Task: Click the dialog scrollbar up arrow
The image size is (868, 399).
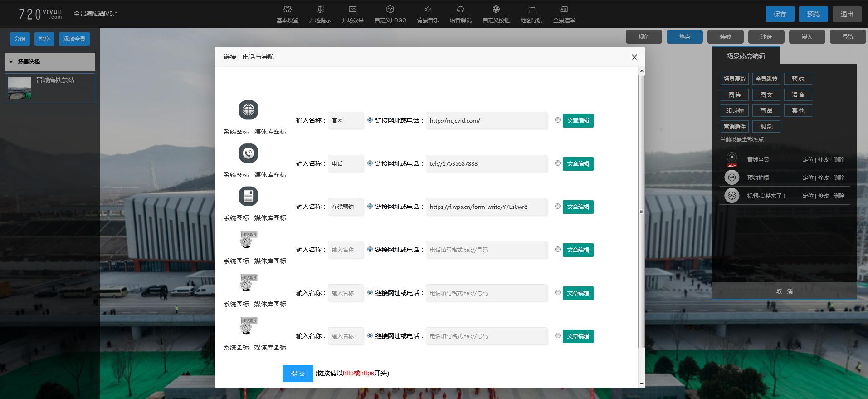Action: pos(641,71)
